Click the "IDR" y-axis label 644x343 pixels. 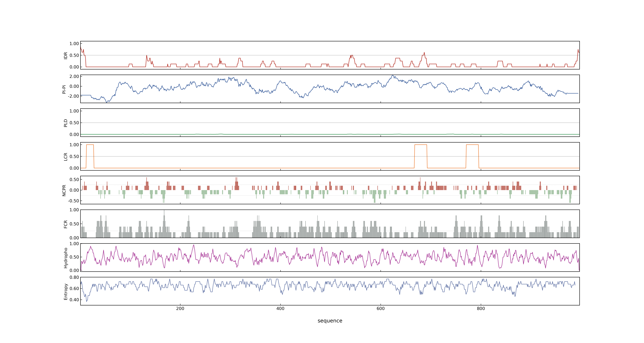[66, 55]
